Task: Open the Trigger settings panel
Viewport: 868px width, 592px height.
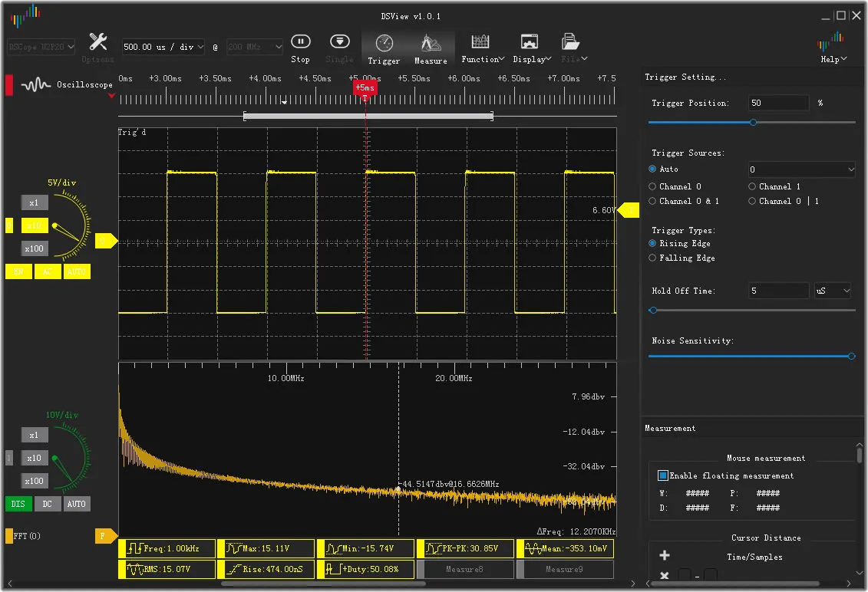Action: point(384,48)
